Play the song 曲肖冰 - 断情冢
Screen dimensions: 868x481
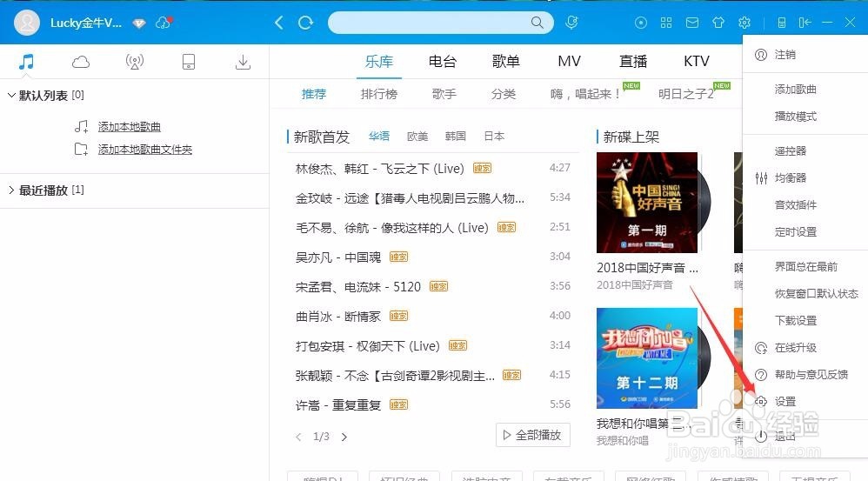point(338,317)
